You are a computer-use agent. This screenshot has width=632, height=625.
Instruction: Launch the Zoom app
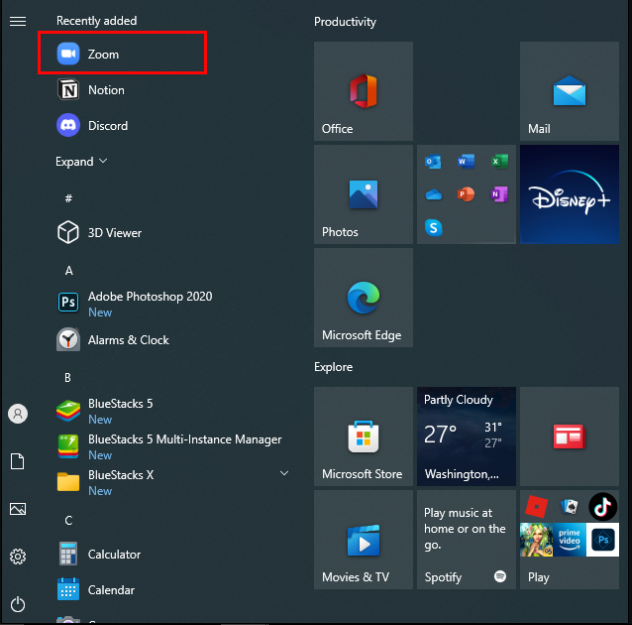pyautogui.click(x=122, y=53)
